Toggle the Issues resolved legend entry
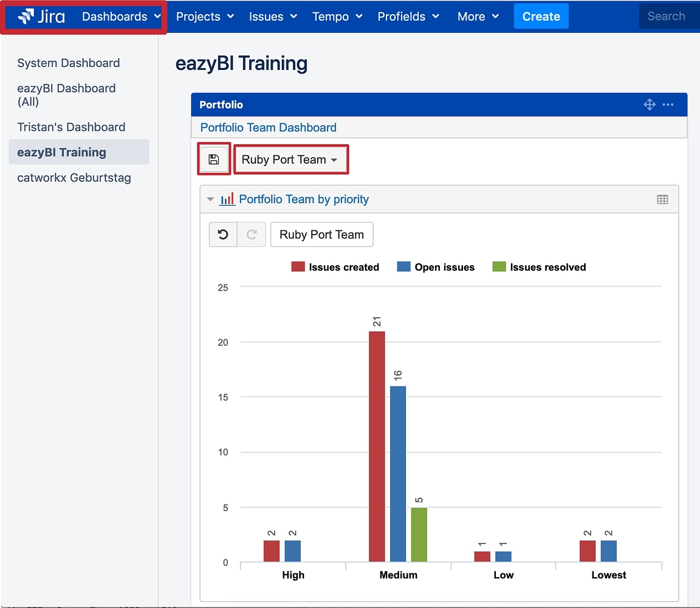 [538, 266]
